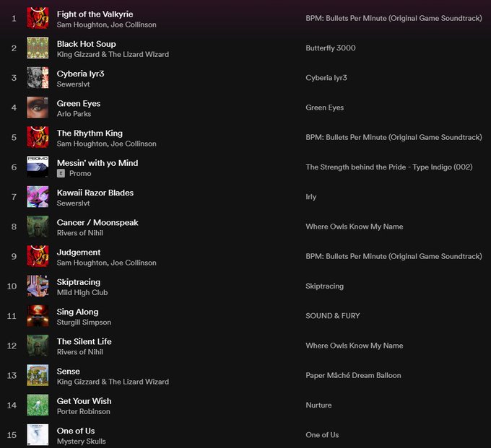Open The Silent Life track title
The width and height of the screenshot is (491, 448).
click(x=84, y=341)
